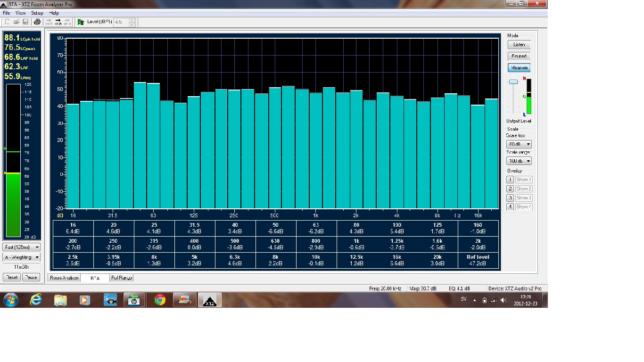Click the HP taskbar icon
Viewport: 644px width, 362px height.
[134, 300]
